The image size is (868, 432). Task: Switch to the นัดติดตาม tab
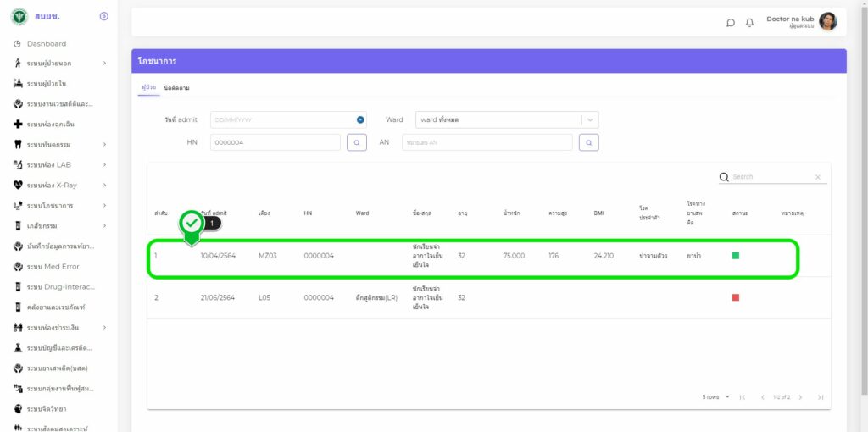(176, 88)
